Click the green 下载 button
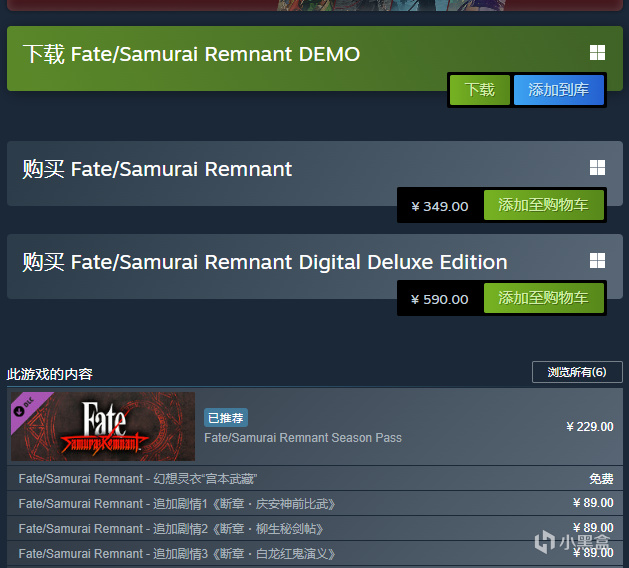Screen dimensions: 629x568 [x=480, y=90]
